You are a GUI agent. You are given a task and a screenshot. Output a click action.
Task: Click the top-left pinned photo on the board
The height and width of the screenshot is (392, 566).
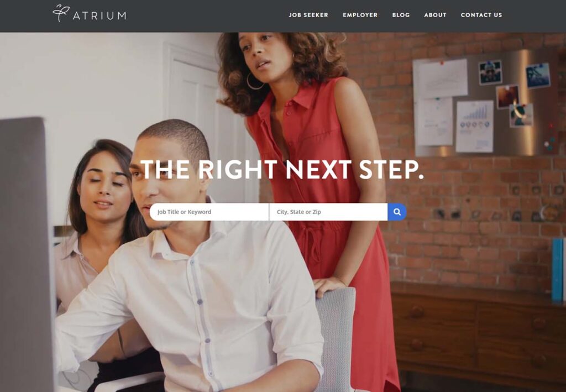click(490, 72)
